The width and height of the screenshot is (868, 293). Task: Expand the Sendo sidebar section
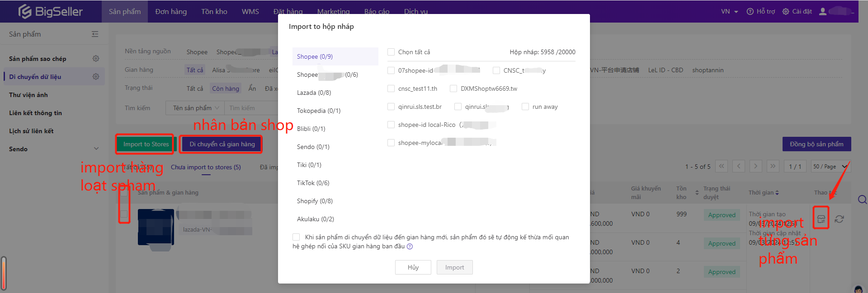(96, 149)
